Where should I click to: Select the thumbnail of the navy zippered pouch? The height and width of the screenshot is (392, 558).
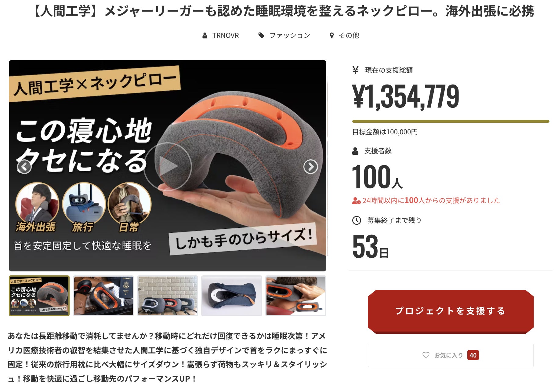pos(232,296)
